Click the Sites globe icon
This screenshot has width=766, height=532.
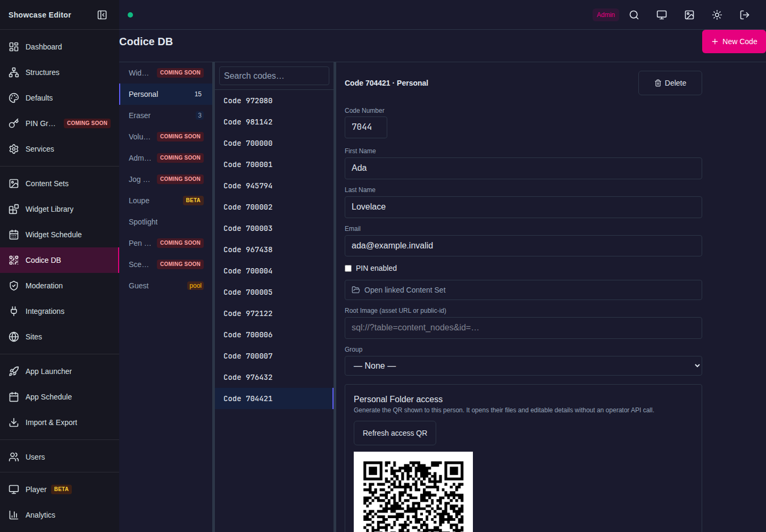(x=14, y=337)
